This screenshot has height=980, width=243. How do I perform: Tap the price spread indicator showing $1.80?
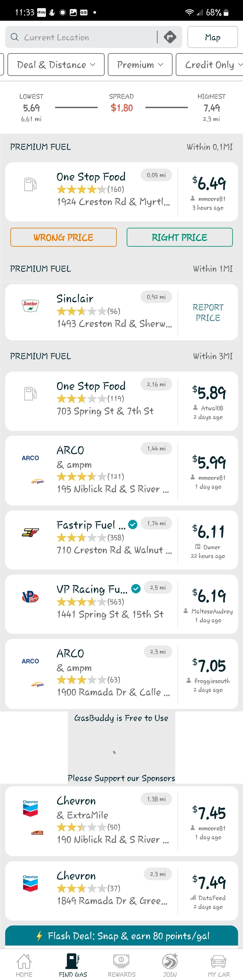[121, 107]
